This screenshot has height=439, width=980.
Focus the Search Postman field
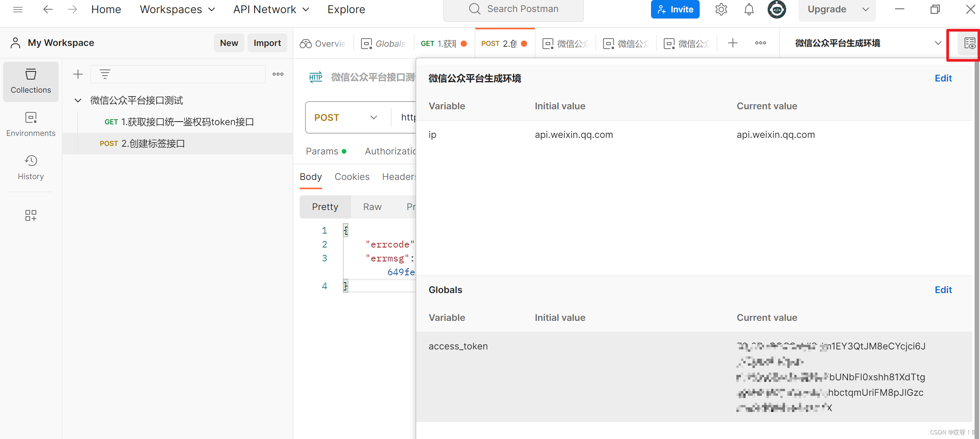tap(514, 9)
